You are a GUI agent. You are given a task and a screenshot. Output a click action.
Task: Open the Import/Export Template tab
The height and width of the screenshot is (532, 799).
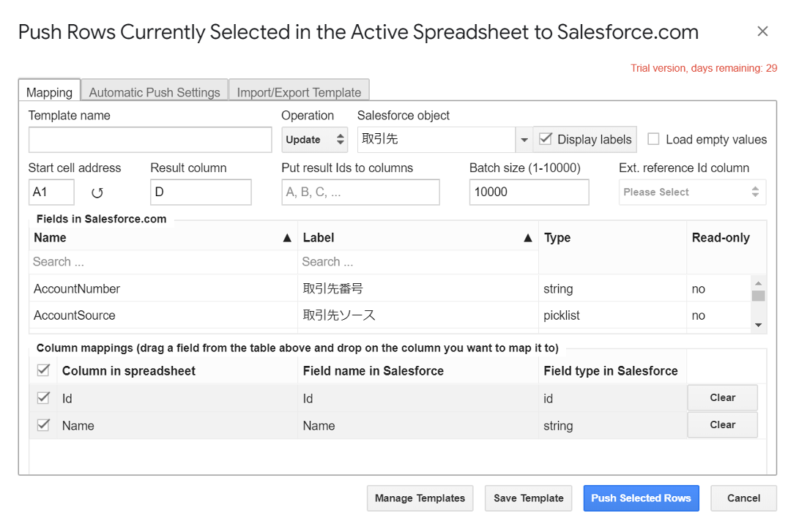pyautogui.click(x=299, y=92)
